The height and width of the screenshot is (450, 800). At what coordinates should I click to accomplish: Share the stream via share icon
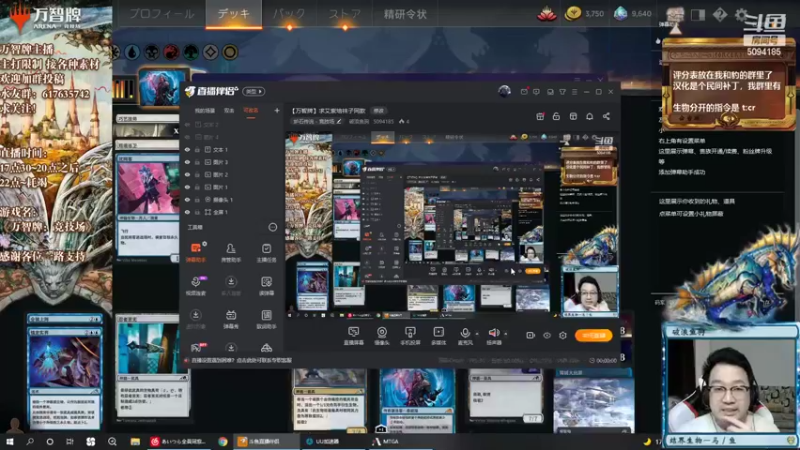(606, 116)
